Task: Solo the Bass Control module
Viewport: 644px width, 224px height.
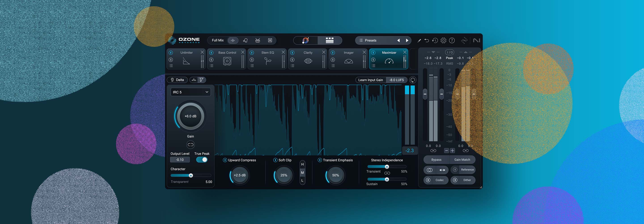Action: [212, 60]
